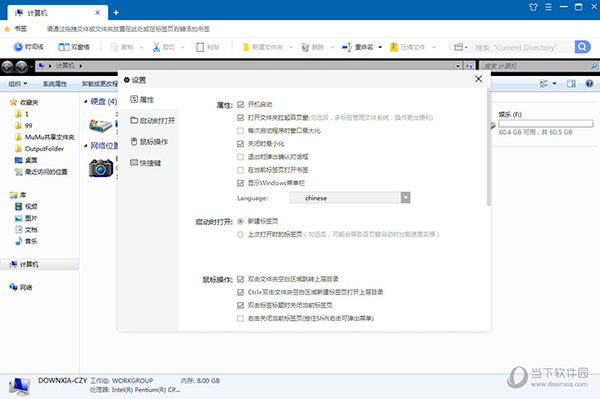The height and width of the screenshot is (399, 600).
Task: Click the blue search magnifier button
Action: pyautogui.click(x=582, y=47)
